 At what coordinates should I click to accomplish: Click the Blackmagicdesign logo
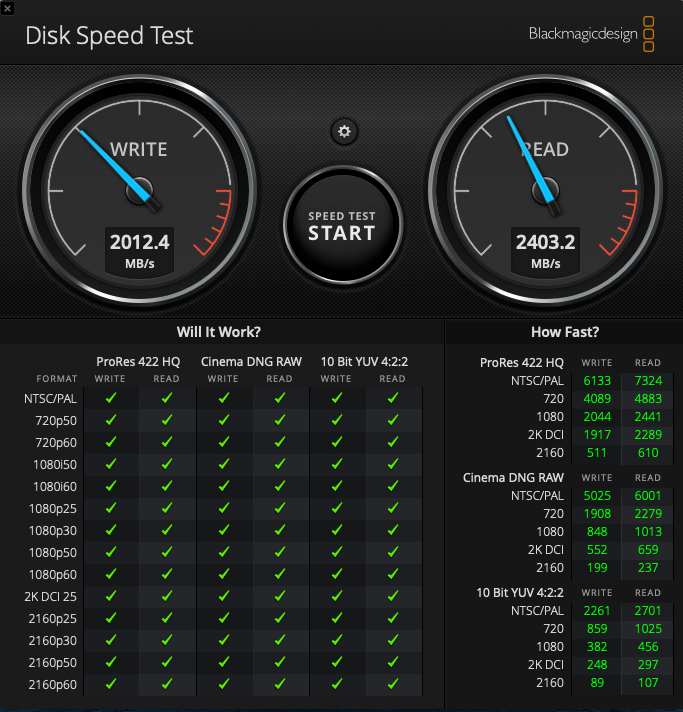[x=592, y=34]
